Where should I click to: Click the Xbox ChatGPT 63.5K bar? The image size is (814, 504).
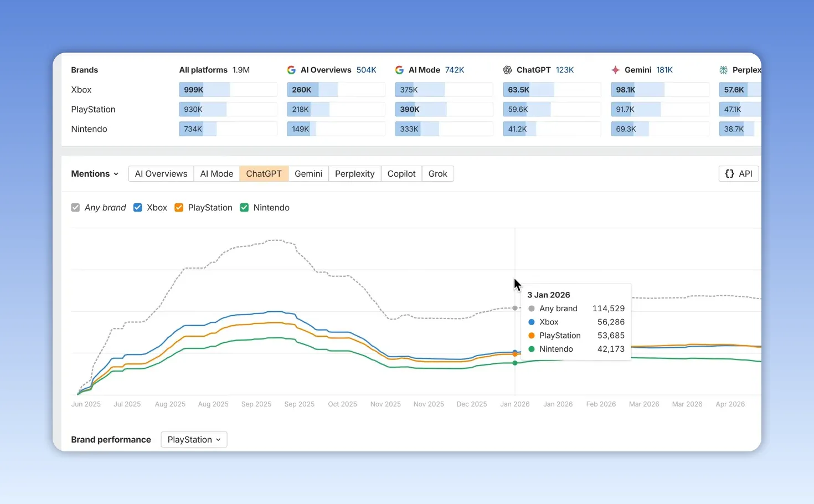[552, 90]
